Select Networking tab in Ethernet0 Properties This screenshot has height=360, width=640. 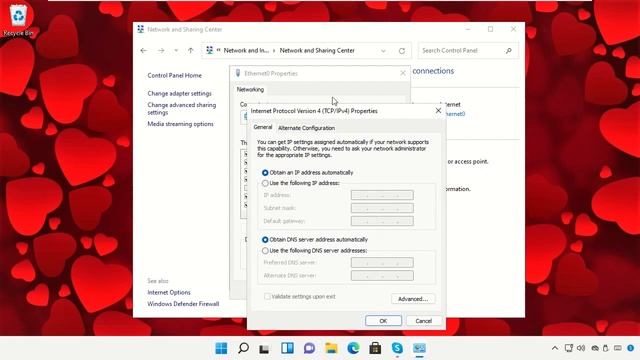pyautogui.click(x=250, y=89)
